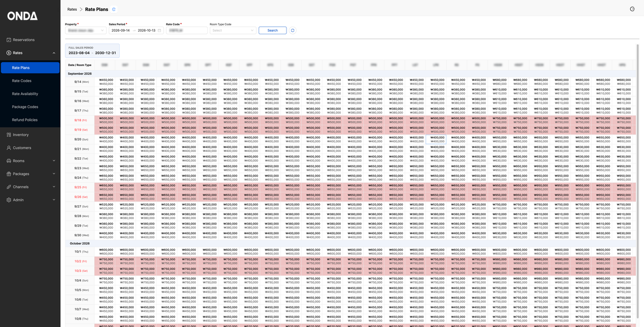Click the Rates breadcrumb link
Image resolution: width=644 pixels, height=327 pixels.
point(72,9)
